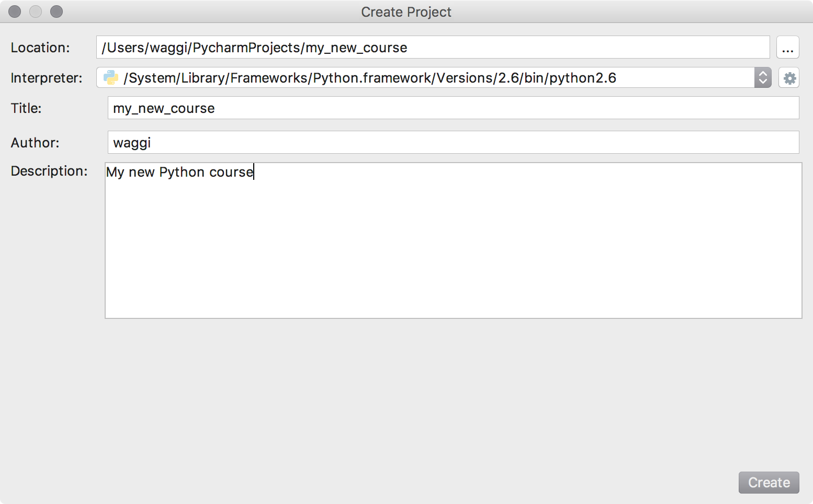Open interpreter settings gear icon
Screen dimensions: 813x504
pos(789,78)
